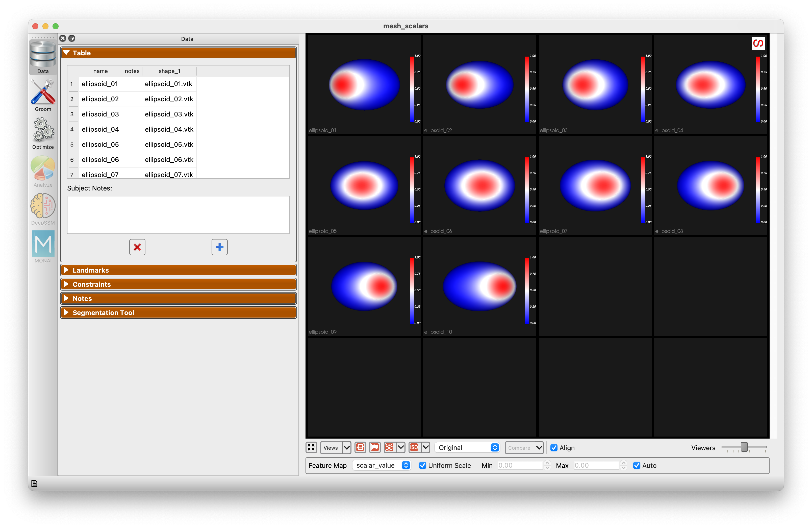This screenshot has width=812, height=528.
Task: Click the Compare button
Action: 520,448
